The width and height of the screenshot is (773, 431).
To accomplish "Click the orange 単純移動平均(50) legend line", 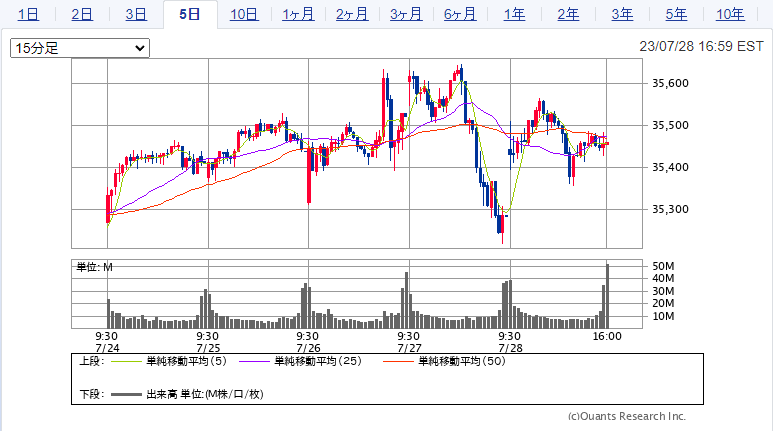I will (398, 361).
